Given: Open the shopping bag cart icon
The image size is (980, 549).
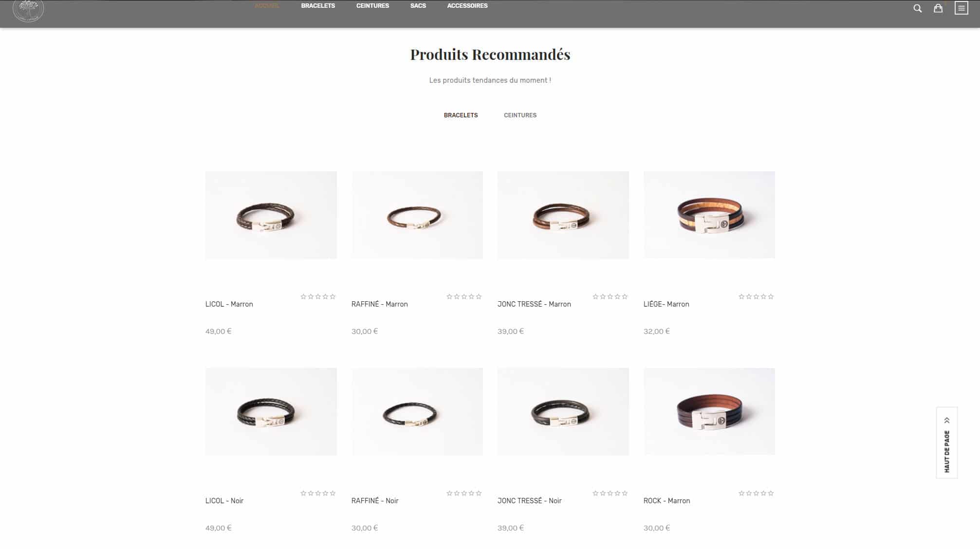Looking at the screenshot, I should 938,8.
